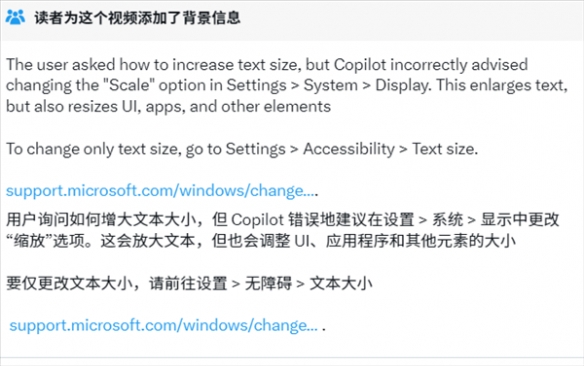Click empty gray area of the header bar
The height and width of the screenshot is (366, 584).
pos(410,19)
